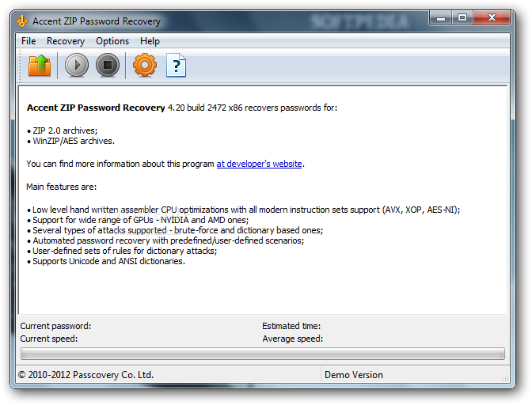
Task: Open settings via the orange gear icon
Action: tap(145, 65)
